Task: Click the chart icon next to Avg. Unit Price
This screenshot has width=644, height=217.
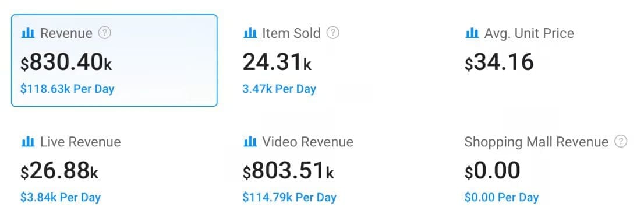Action: pyautogui.click(x=472, y=33)
